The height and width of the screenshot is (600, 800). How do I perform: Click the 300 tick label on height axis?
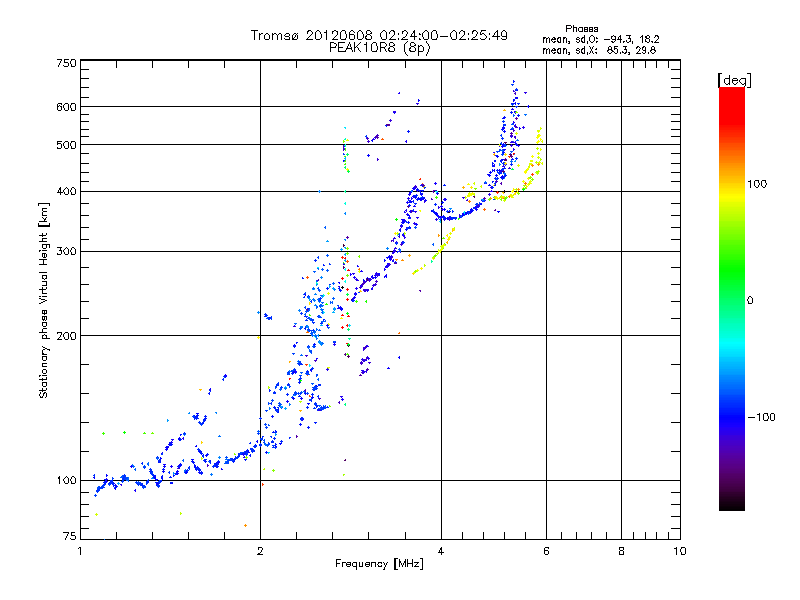pos(66,251)
